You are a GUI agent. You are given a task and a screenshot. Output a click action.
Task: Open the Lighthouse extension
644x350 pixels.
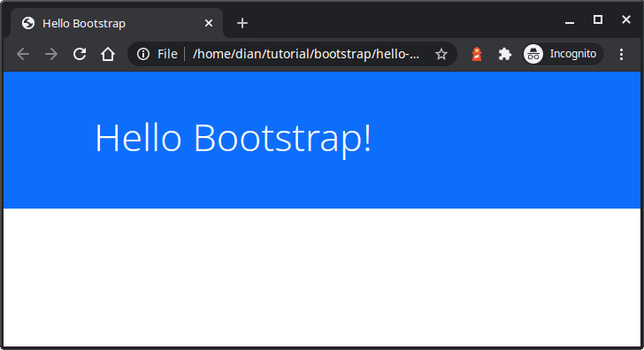[x=477, y=54]
